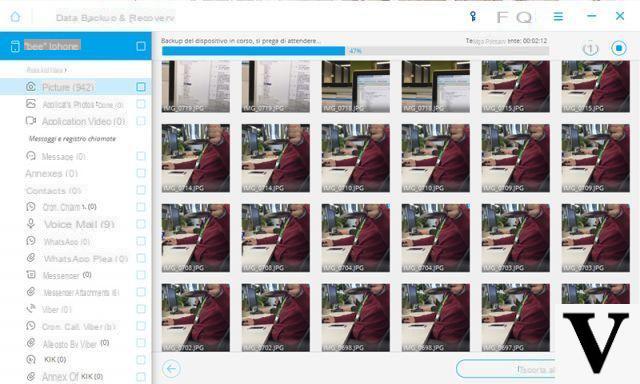
Task: Click the phone icon beside Viber (0)
Action: 31,309
